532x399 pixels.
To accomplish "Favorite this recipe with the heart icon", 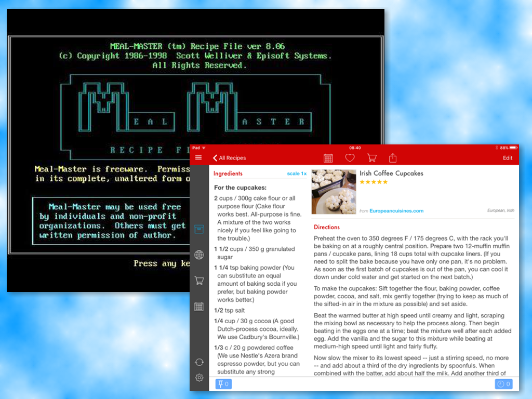I will (x=350, y=158).
